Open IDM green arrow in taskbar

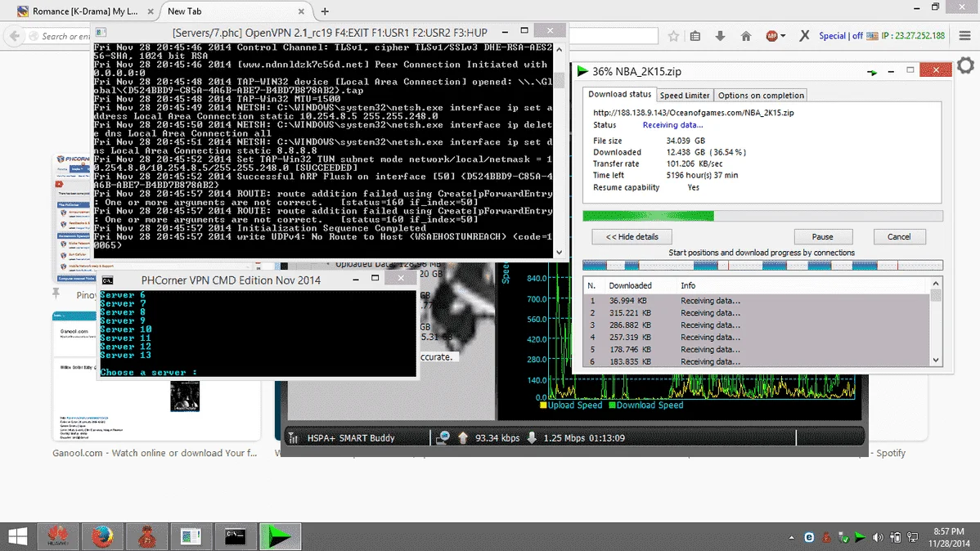[x=280, y=536]
